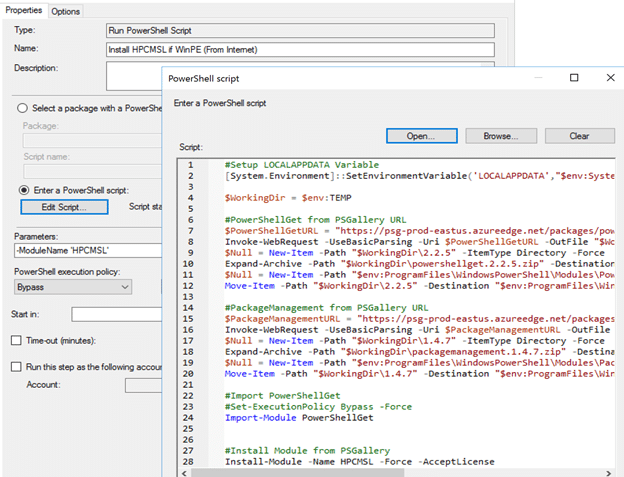Screen dimensions: 624x477
Task: Maximize the PowerShell script dialog
Action: pos(574,77)
